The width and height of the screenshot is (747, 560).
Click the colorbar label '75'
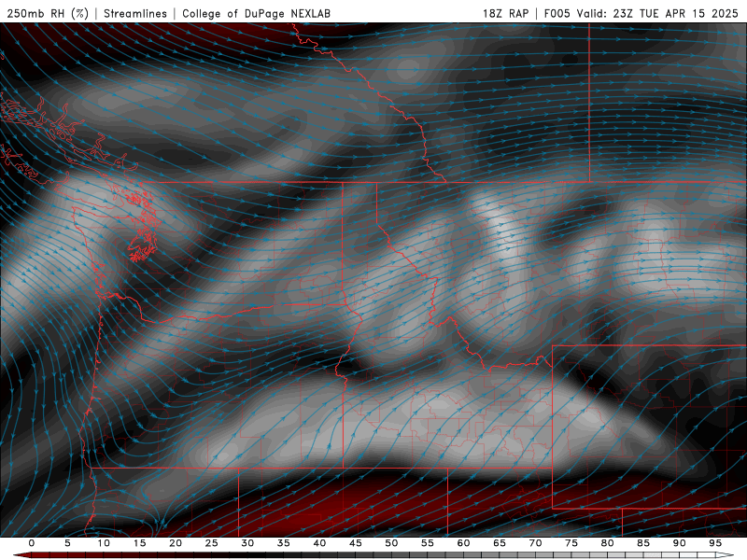(571, 543)
